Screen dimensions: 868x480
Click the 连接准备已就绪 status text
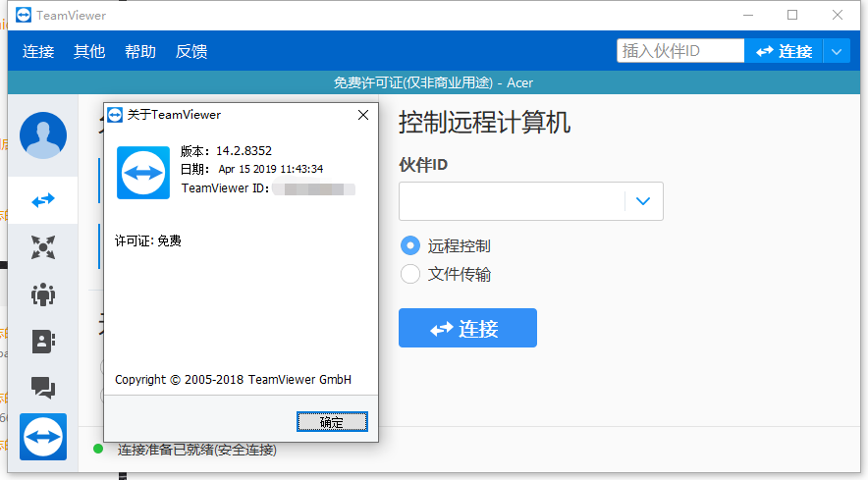point(196,450)
